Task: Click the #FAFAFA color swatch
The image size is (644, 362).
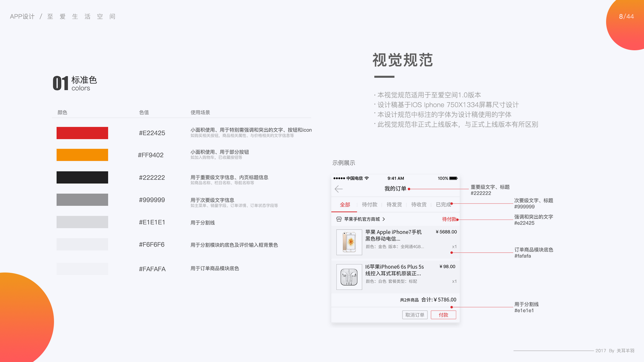Action: [82, 269]
